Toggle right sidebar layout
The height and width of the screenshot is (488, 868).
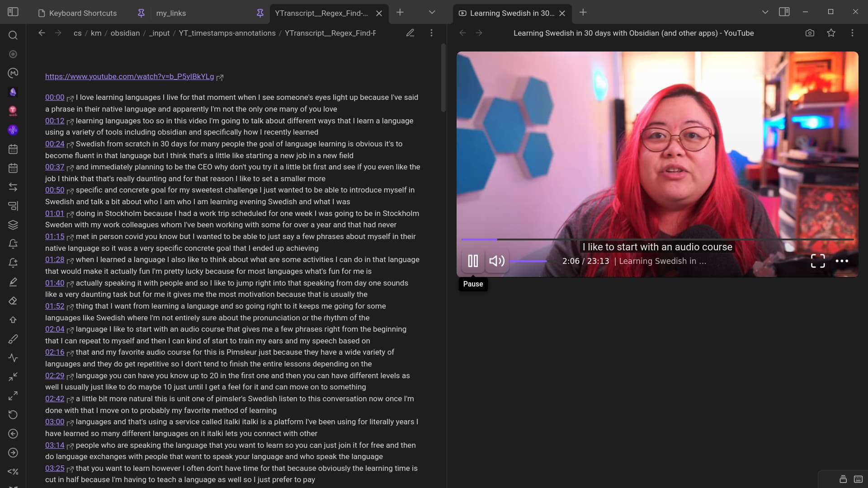(x=784, y=12)
